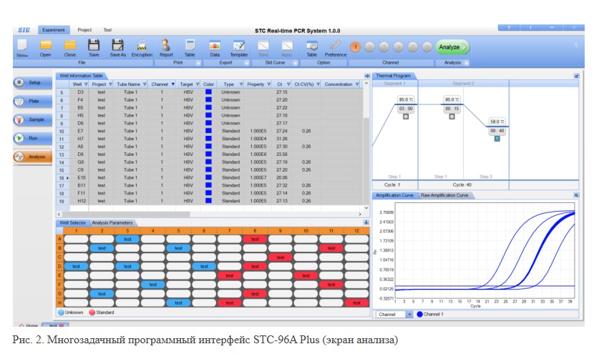This screenshot has width=604, height=364.
Task: Click the blue color swatch for well D3
Action: click(208, 92)
